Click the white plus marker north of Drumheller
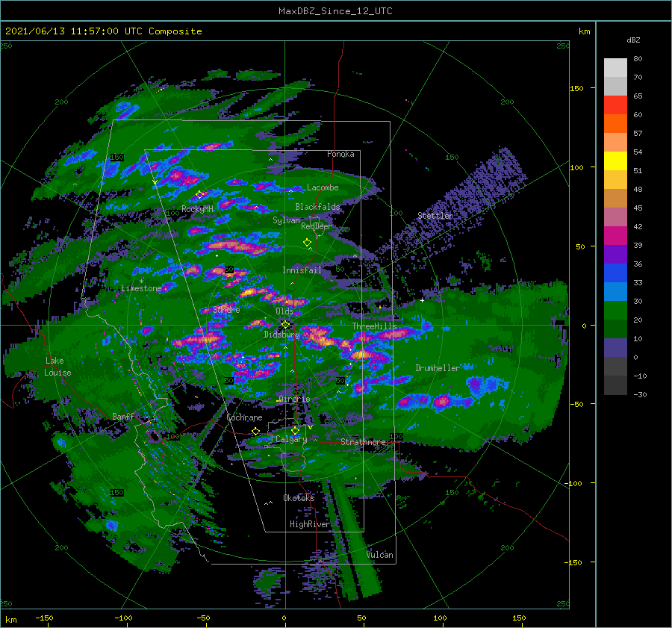Viewport: 672px width, 628px height. click(422, 300)
